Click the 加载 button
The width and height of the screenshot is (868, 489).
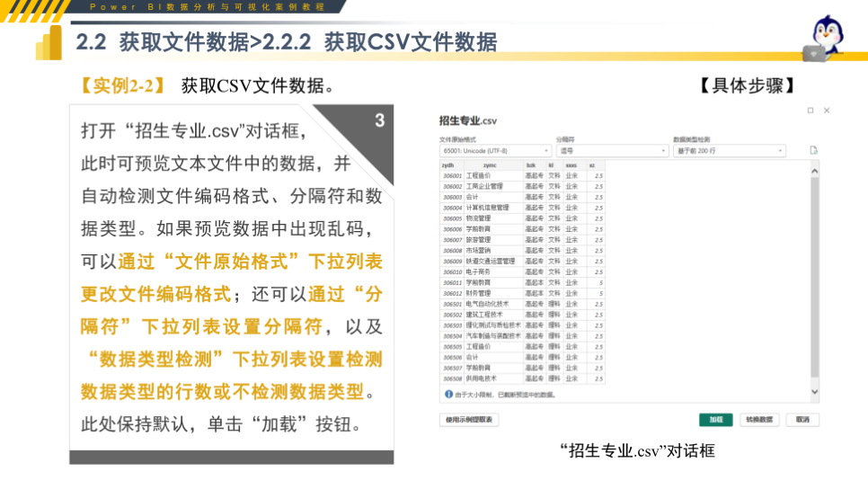pyautogui.click(x=716, y=420)
